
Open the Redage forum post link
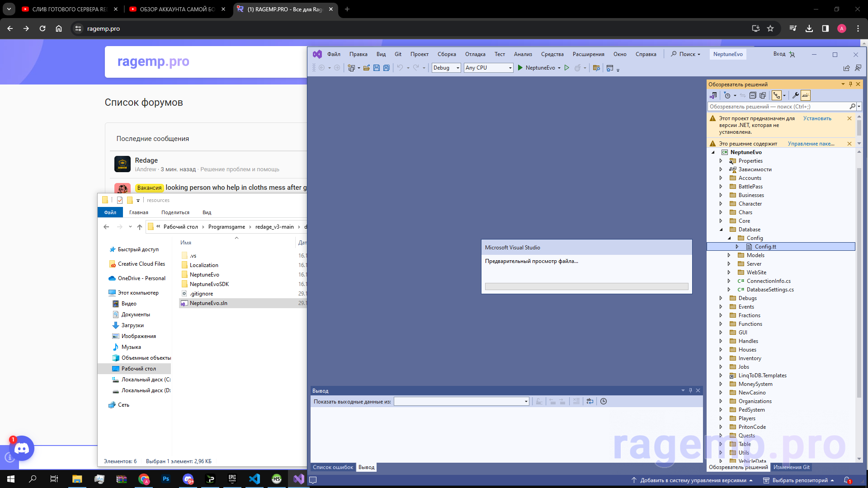click(x=146, y=160)
